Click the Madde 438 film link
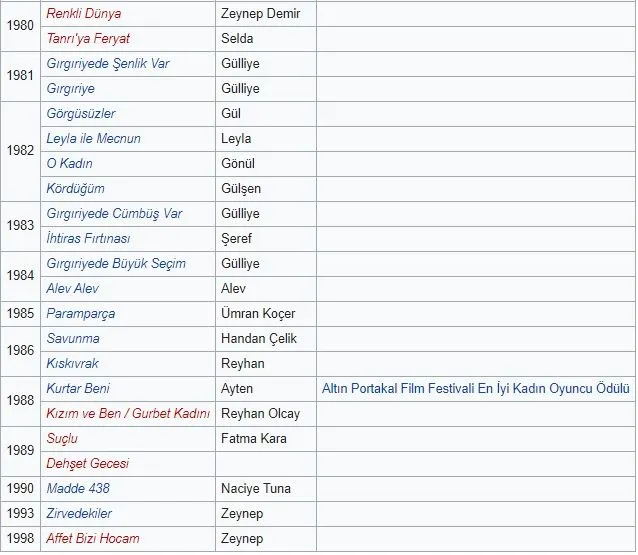The image size is (638, 555). pos(78,489)
